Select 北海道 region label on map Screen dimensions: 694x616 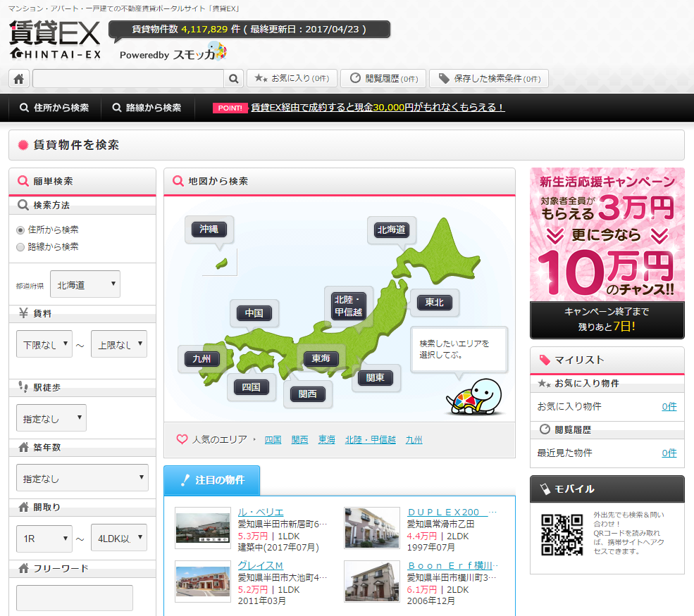point(391,230)
